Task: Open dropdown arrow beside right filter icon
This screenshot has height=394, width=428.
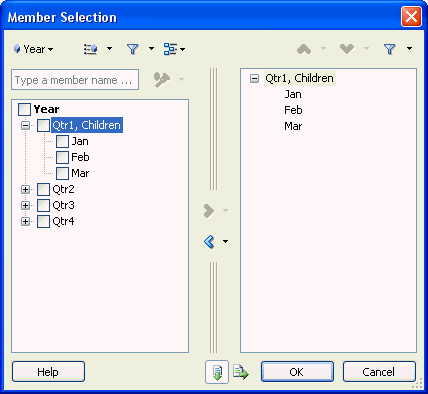Action: [409, 49]
